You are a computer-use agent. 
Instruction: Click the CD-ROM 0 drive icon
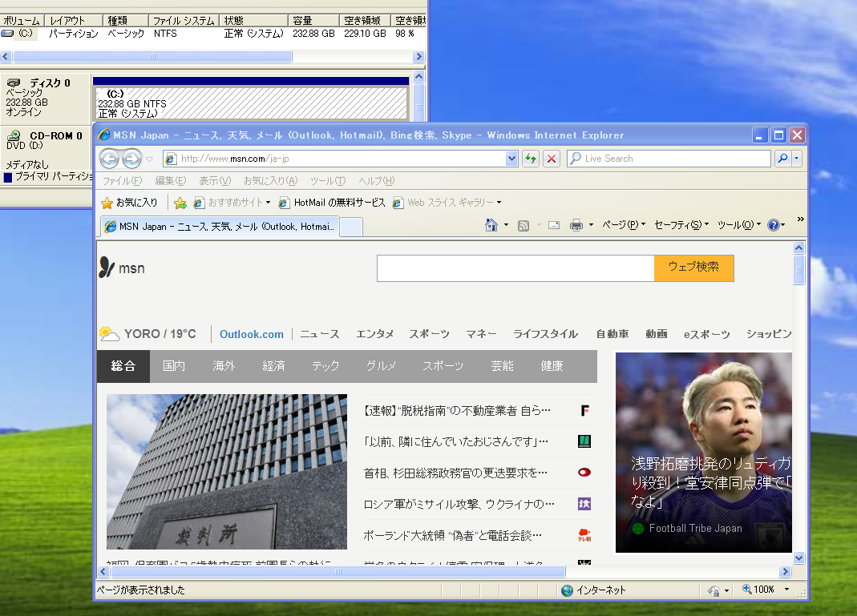click(14, 136)
